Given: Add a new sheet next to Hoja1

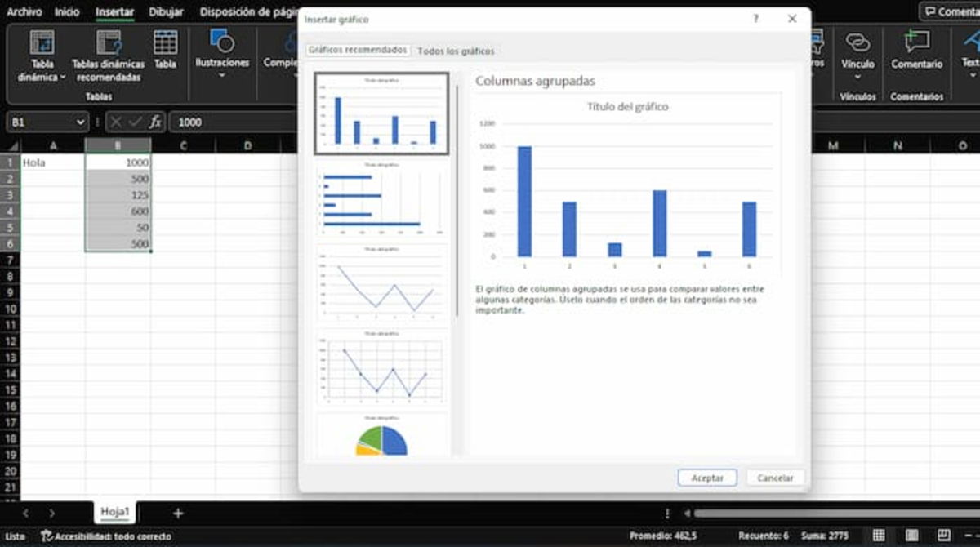Looking at the screenshot, I should [x=177, y=513].
